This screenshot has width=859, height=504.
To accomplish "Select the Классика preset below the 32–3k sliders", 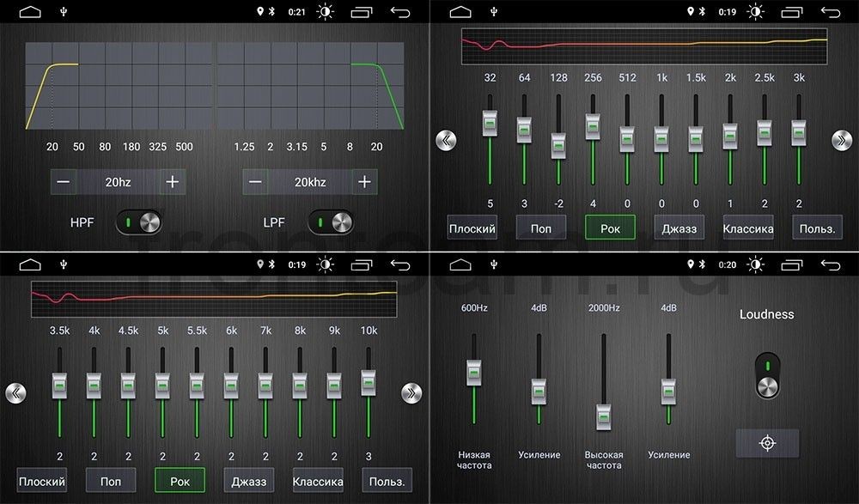I will tap(748, 228).
